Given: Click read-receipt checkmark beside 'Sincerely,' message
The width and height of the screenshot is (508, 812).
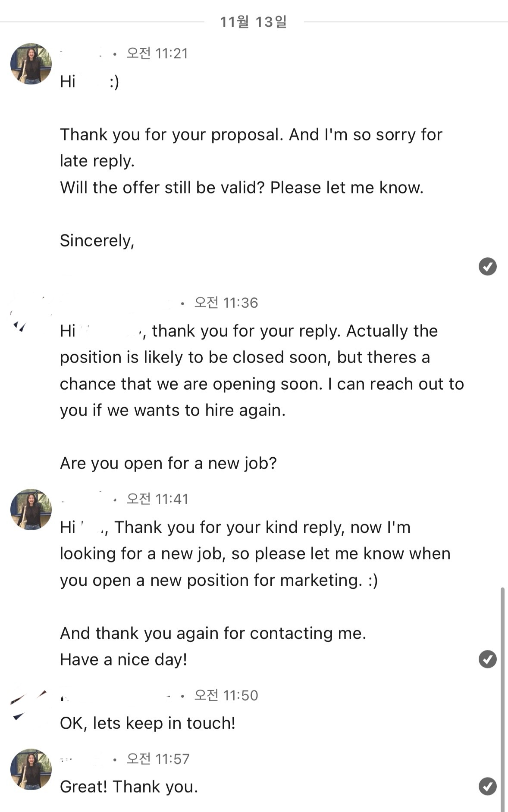Looking at the screenshot, I should [x=487, y=266].
